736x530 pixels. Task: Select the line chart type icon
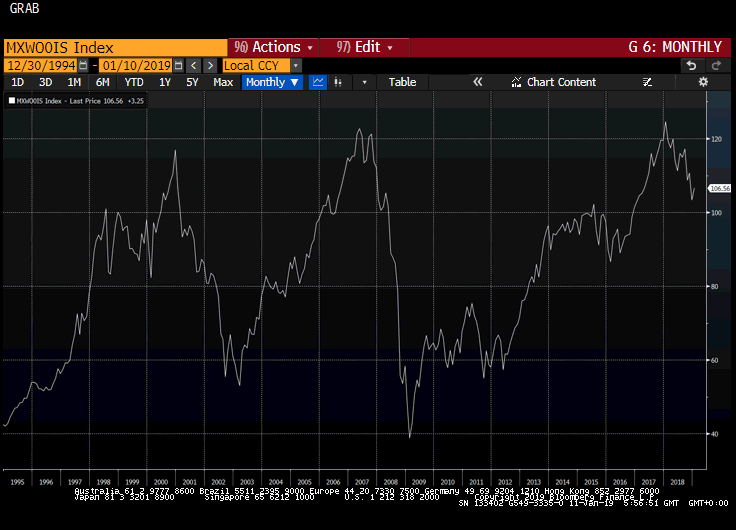tap(318, 82)
